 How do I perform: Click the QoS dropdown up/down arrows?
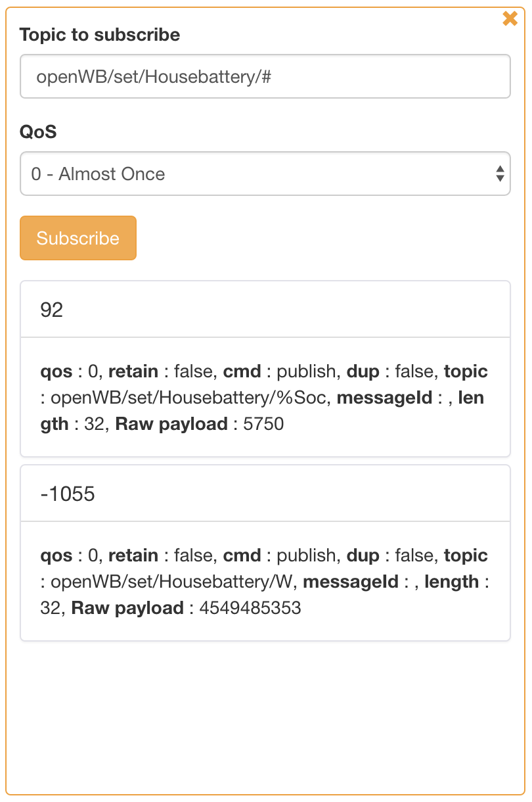click(500, 174)
